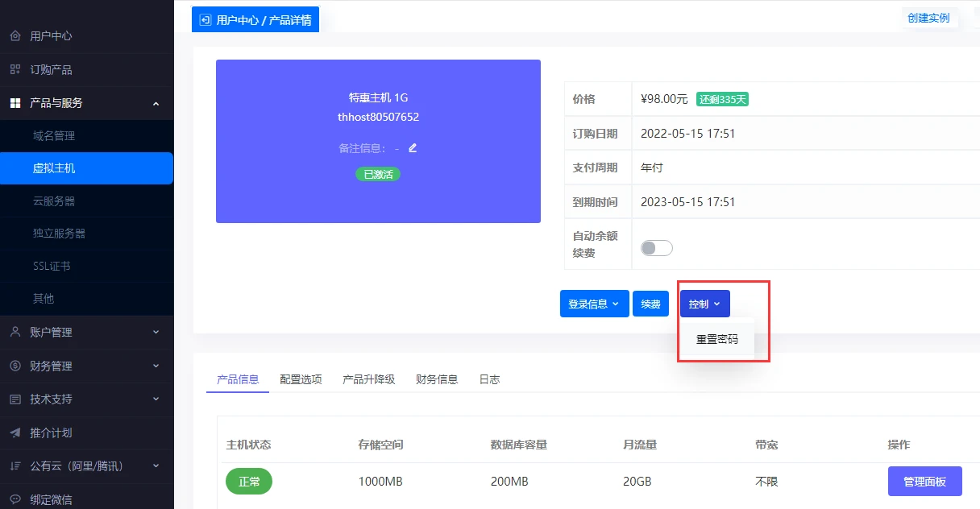The height and width of the screenshot is (509, 980).
Task: Click the 财务管理 coin icon in sidebar
Action: point(15,366)
